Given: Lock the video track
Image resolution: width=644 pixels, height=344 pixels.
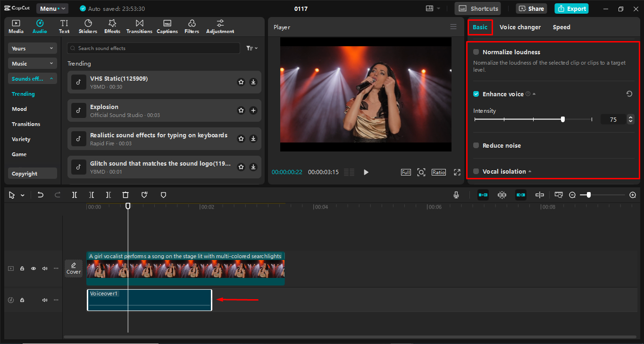Looking at the screenshot, I should 22,268.
